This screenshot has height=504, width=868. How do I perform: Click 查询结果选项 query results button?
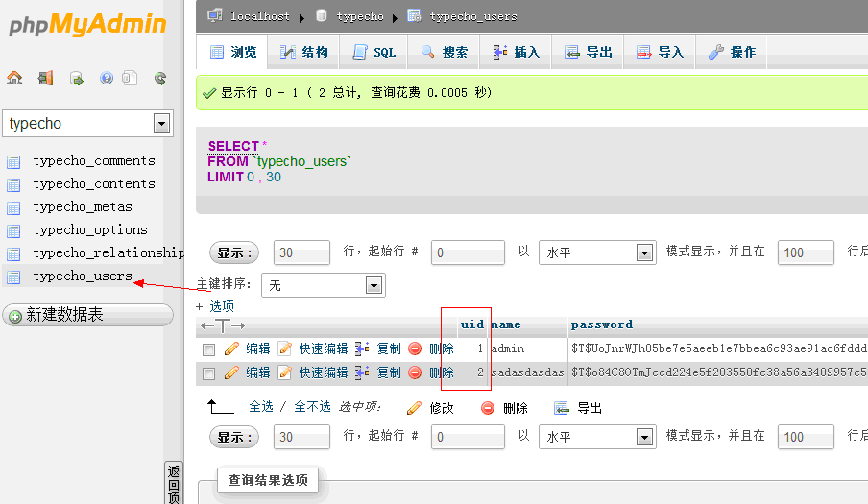(268, 480)
